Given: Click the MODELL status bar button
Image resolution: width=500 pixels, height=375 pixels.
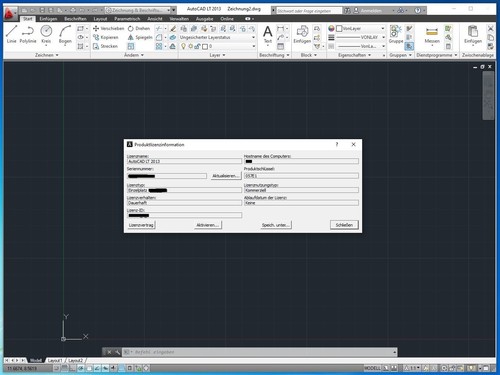Looking at the screenshot, I should pyautogui.click(x=372, y=368).
